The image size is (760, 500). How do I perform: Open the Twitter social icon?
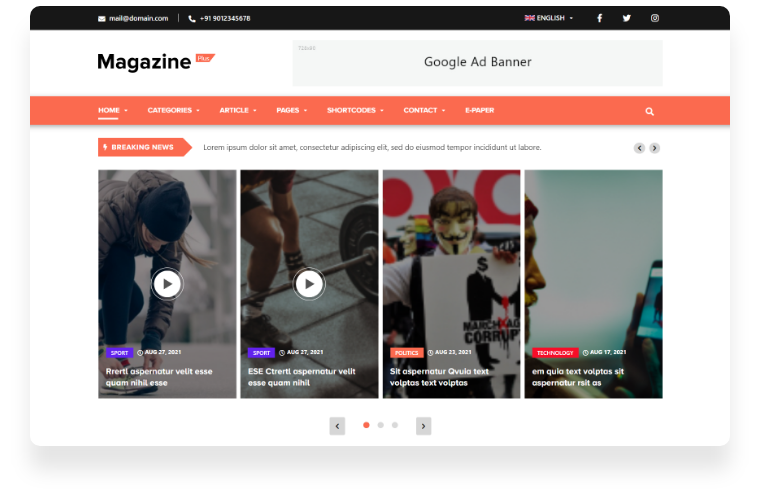pos(627,18)
